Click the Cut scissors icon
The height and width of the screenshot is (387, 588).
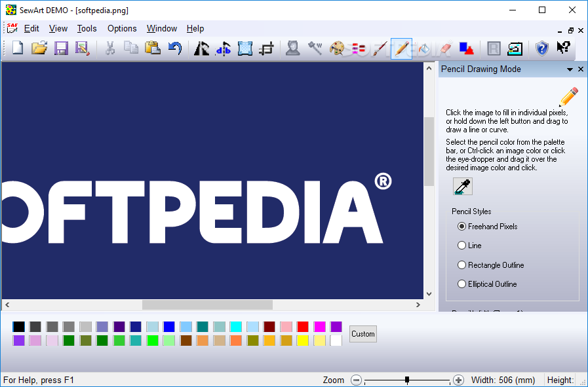click(x=110, y=48)
